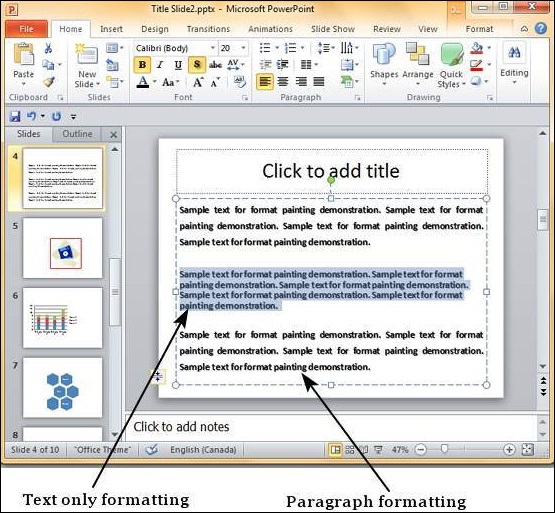Viewport: 555px width, 513px height.
Task: Open the font size 20 dropdown
Action: point(243,48)
